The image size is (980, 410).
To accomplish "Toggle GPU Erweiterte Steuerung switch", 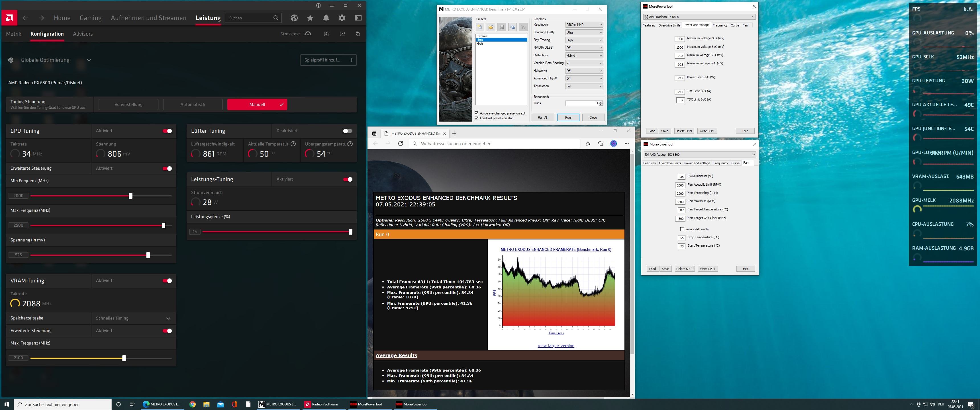I will click(x=167, y=169).
